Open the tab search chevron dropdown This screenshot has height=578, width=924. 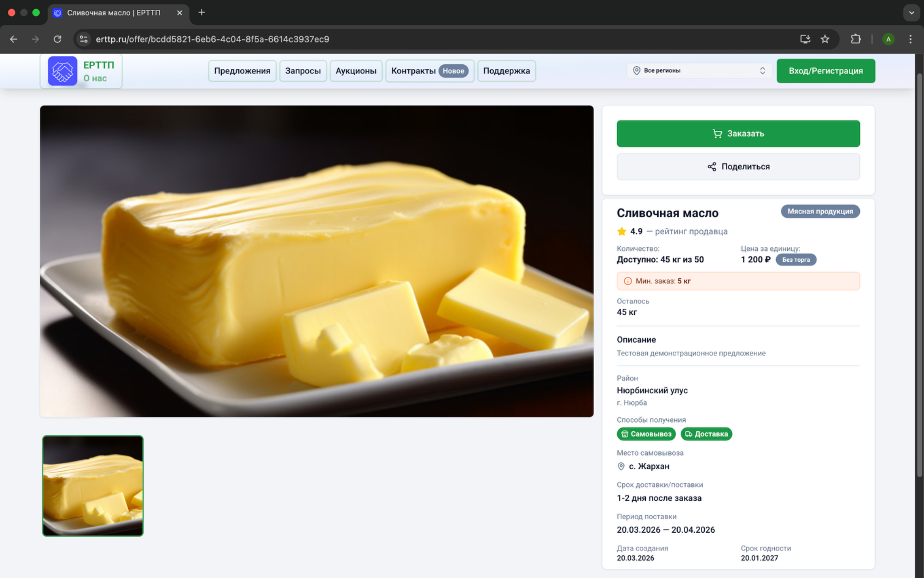911,12
